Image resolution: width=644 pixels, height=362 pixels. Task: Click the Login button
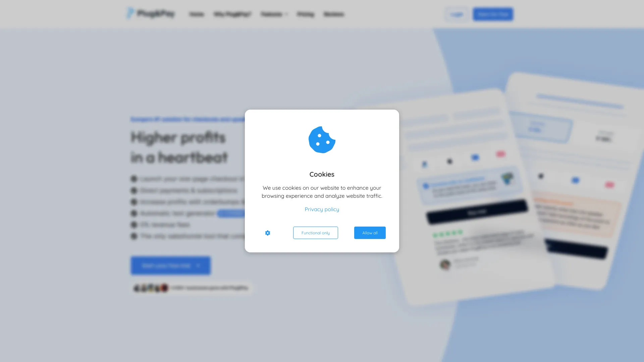tap(457, 14)
